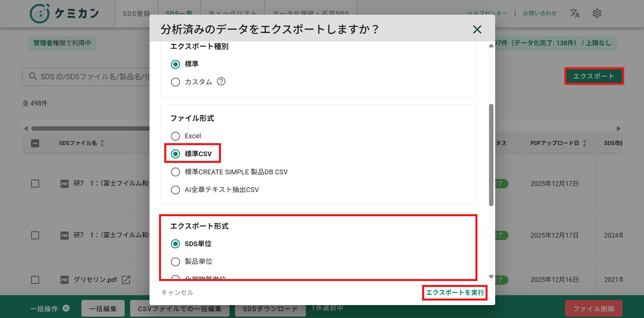Click PDF icon of グリセリン.pdf row
This screenshot has height=318, width=644.
pos(64,280)
